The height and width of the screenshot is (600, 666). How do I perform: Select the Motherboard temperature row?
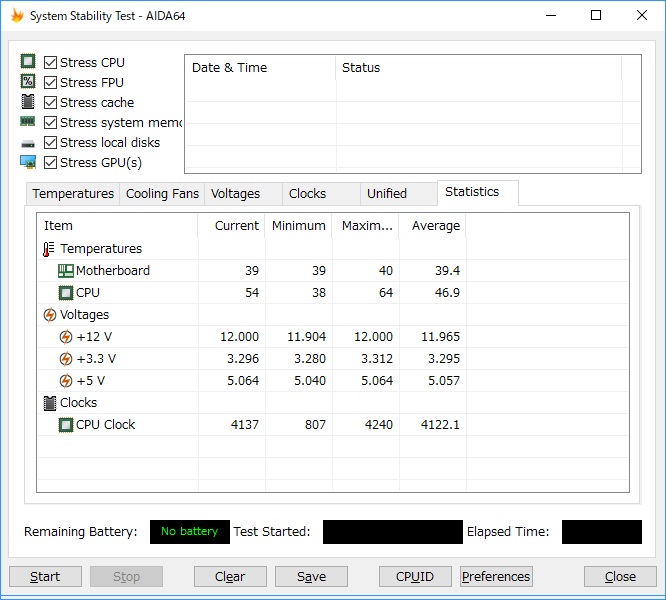[333, 270]
